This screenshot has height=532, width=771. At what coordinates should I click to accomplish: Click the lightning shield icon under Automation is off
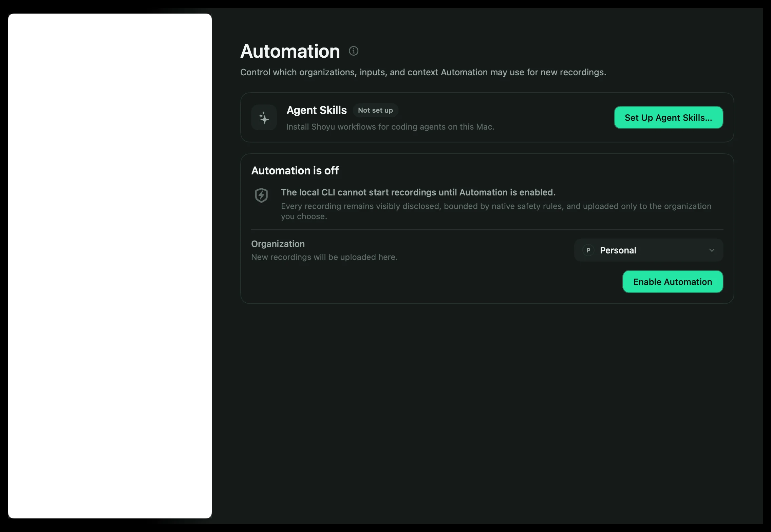[x=261, y=195]
